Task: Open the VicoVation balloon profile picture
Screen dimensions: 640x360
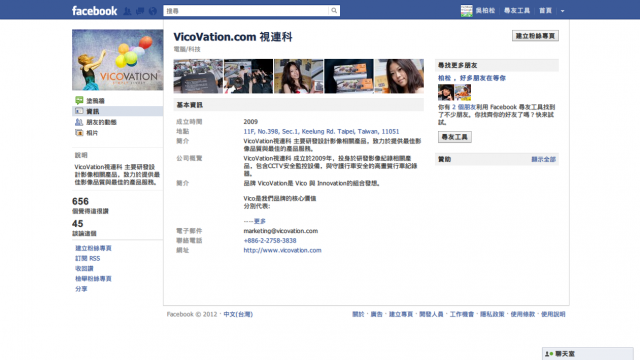Action: 118,60
